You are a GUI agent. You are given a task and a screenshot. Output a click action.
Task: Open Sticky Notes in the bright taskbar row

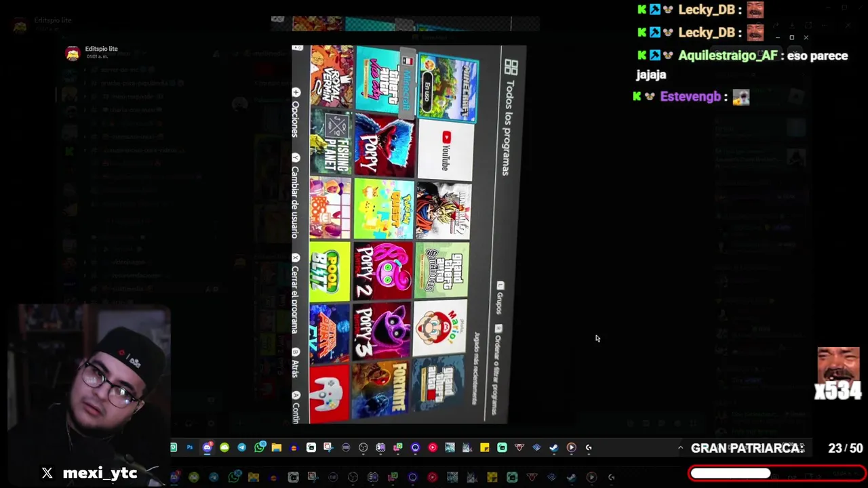coord(484,447)
